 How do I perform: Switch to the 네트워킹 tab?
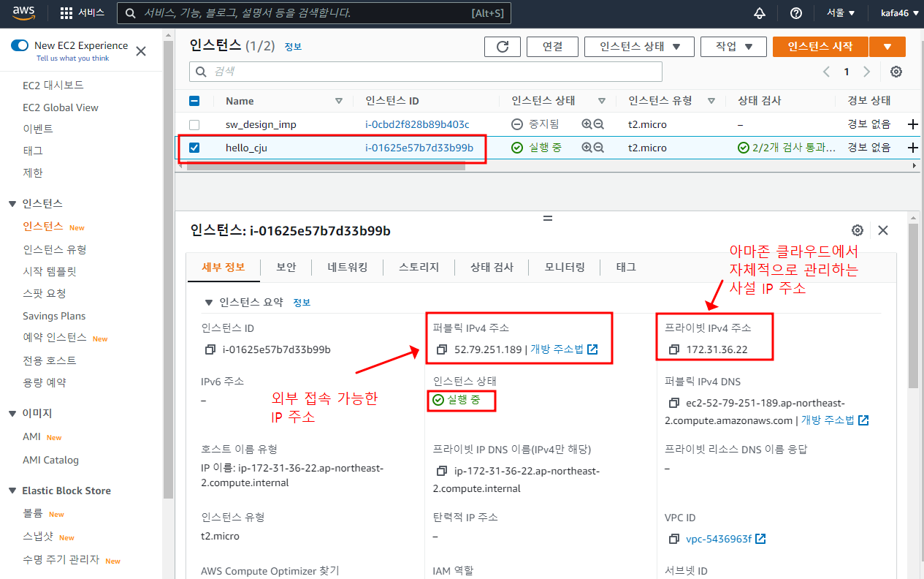pos(348,267)
